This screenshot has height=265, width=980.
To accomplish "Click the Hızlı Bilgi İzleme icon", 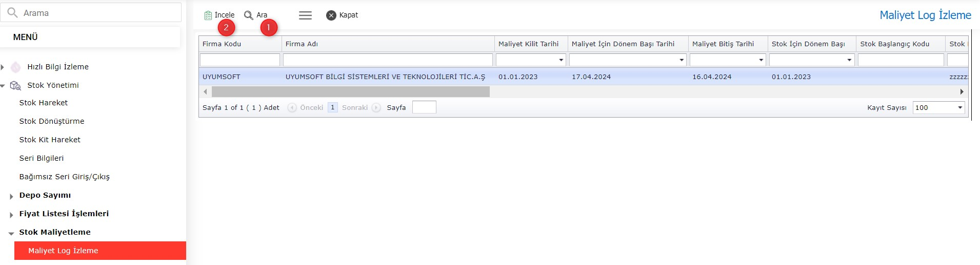I will tap(16, 67).
